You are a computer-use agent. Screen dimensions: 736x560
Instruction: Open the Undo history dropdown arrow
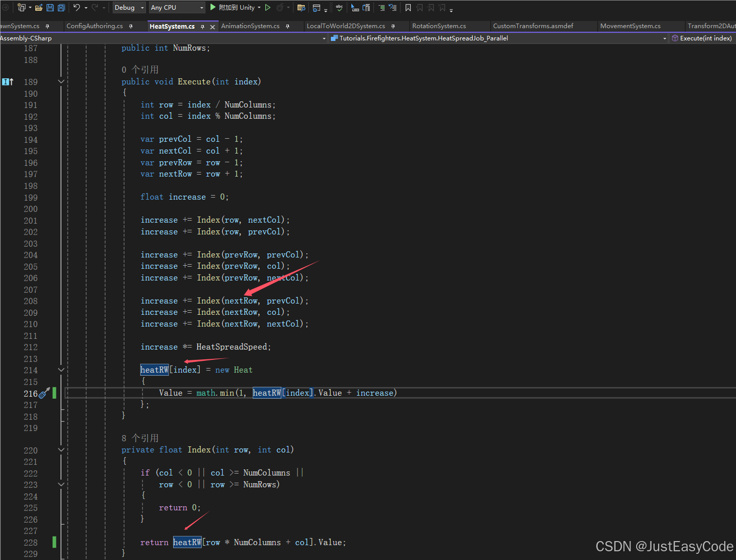86,7
